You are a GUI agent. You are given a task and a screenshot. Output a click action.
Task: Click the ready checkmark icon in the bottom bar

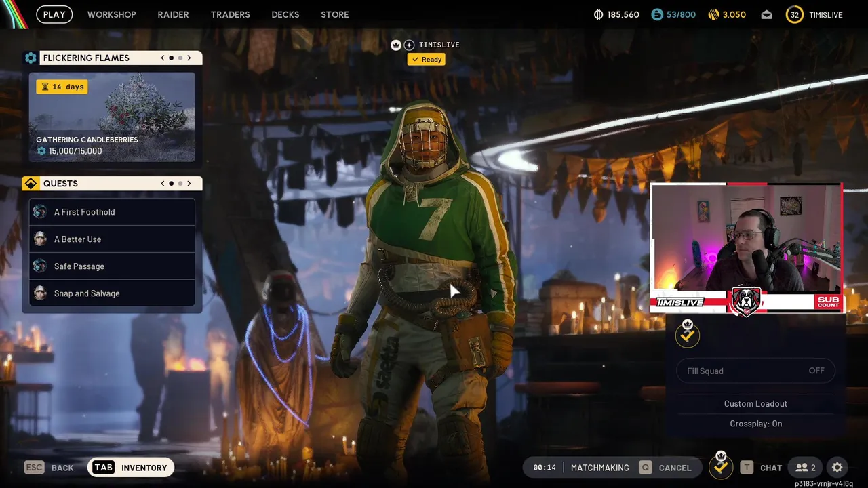(721, 466)
